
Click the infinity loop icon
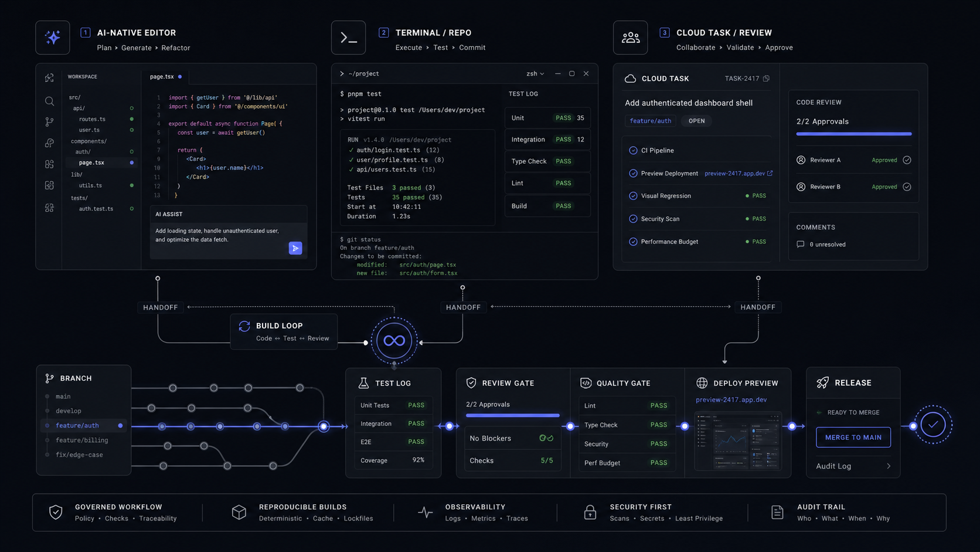(394, 341)
